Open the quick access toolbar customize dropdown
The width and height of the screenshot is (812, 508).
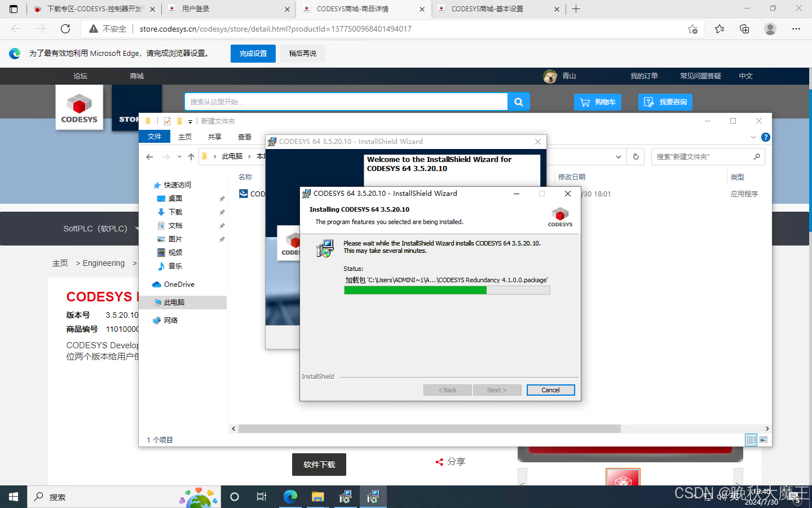pos(190,121)
